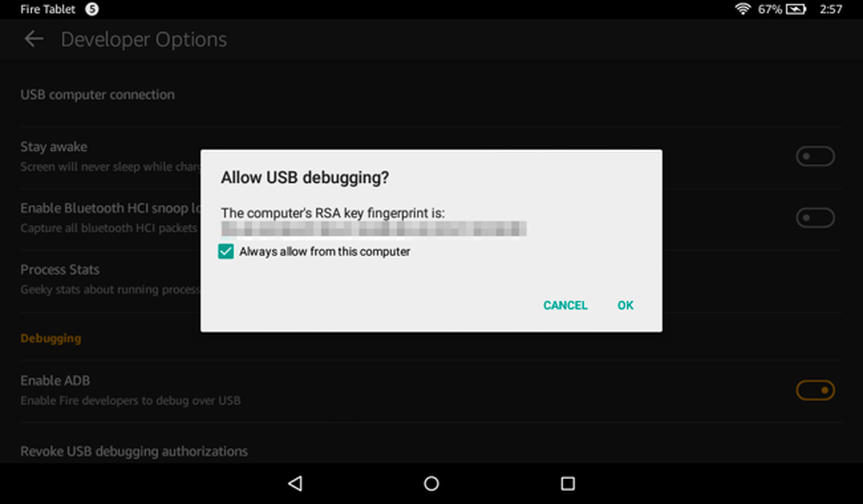Tap the Enable ADB setting label
The width and height of the screenshot is (863, 504).
pos(55,381)
